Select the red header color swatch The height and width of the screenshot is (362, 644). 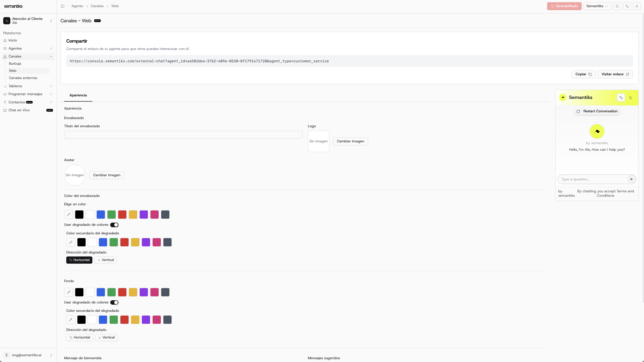point(122,214)
